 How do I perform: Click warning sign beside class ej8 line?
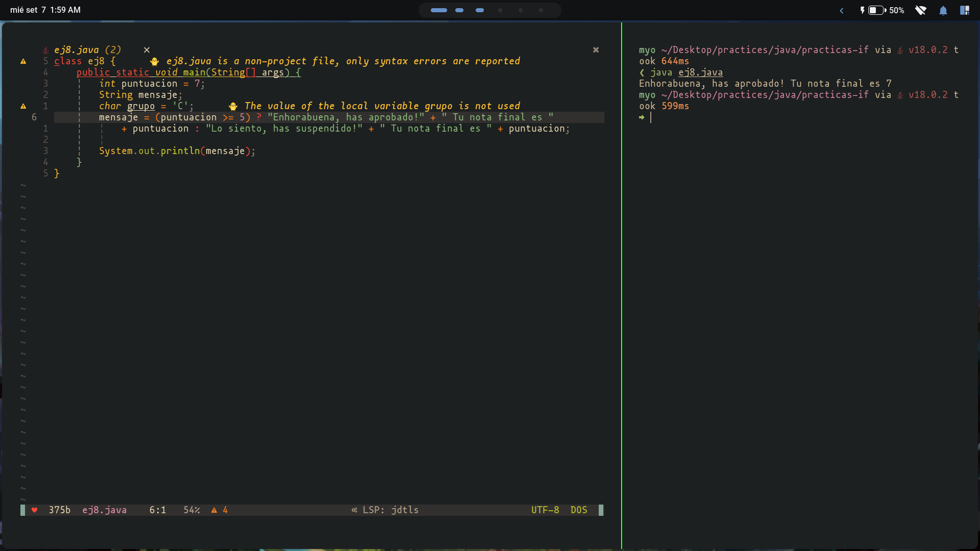(23, 61)
